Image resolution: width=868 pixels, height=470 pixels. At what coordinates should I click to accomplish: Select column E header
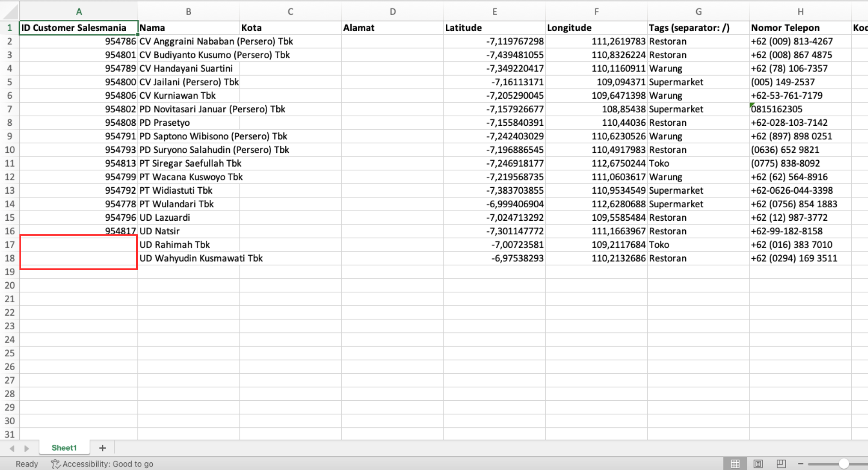[x=495, y=12]
